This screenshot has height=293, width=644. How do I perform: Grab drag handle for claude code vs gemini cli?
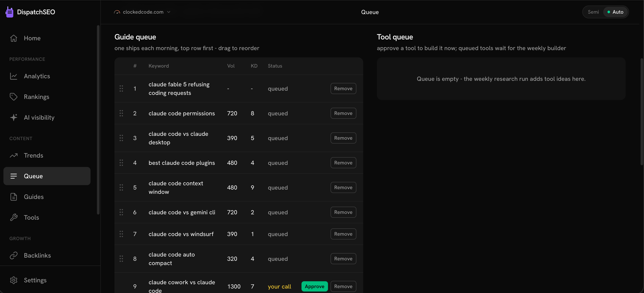coord(121,212)
